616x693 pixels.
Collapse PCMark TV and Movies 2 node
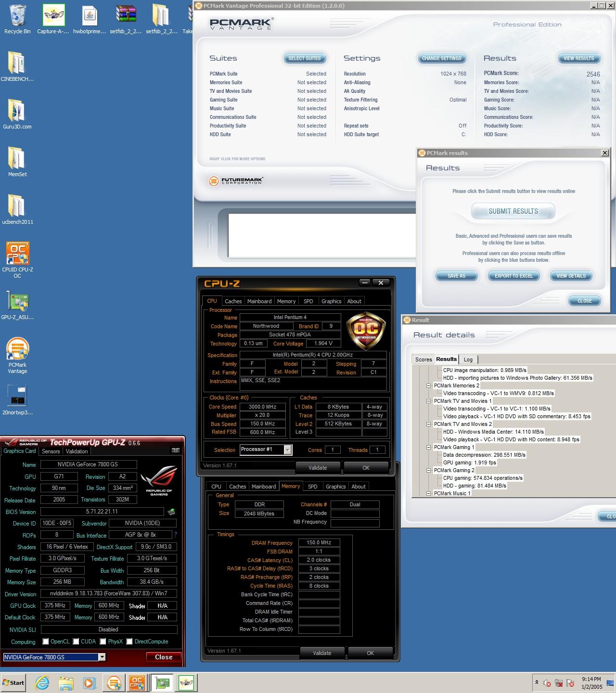[x=428, y=424]
